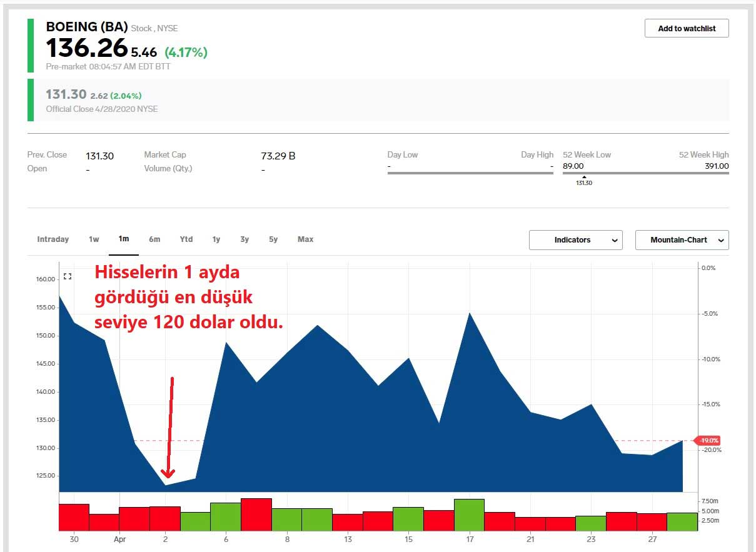Image resolution: width=756 pixels, height=552 pixels.
Task: Click the Pre-market 08:04:57 AM timestamp
Action: 108,66
